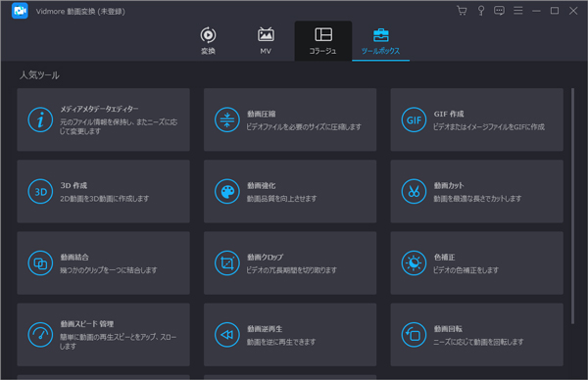Click the 動画カット scissors icon

click(x=414, y=192)
